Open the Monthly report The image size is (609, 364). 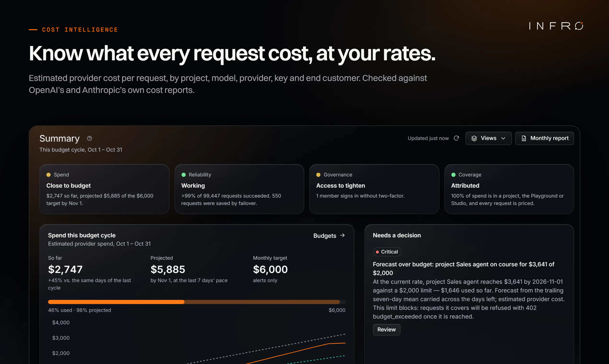coord(545,138)
